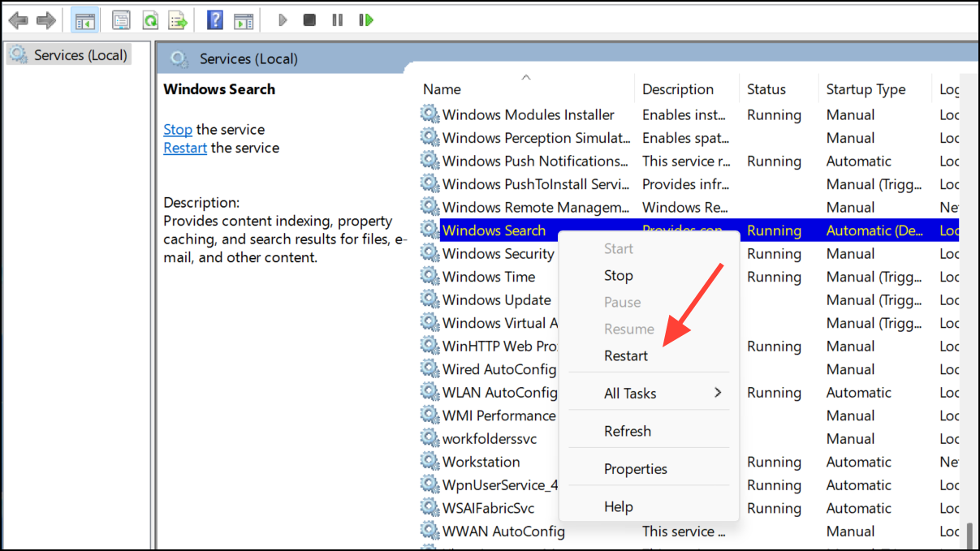Click the gear icon beside Windows Modules Installer
Viewport: 980px width, 551px height.
click(430, 114)
